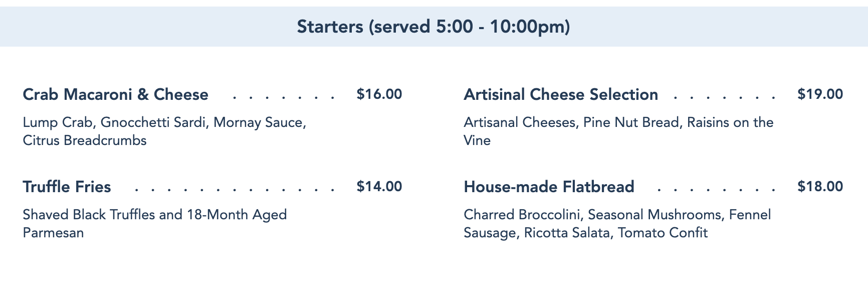
Task: Open the Artisinal Cheese Selection item
Action: [561, 94]
